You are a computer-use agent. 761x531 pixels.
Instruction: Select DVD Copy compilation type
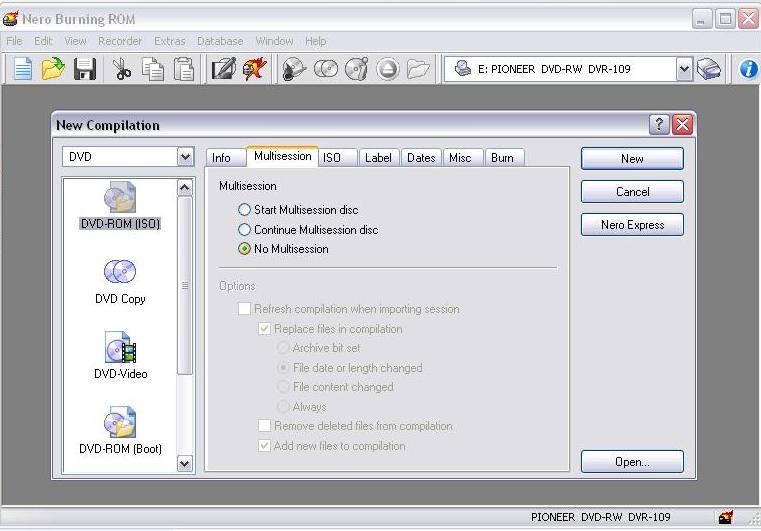(x=120, y=282)
